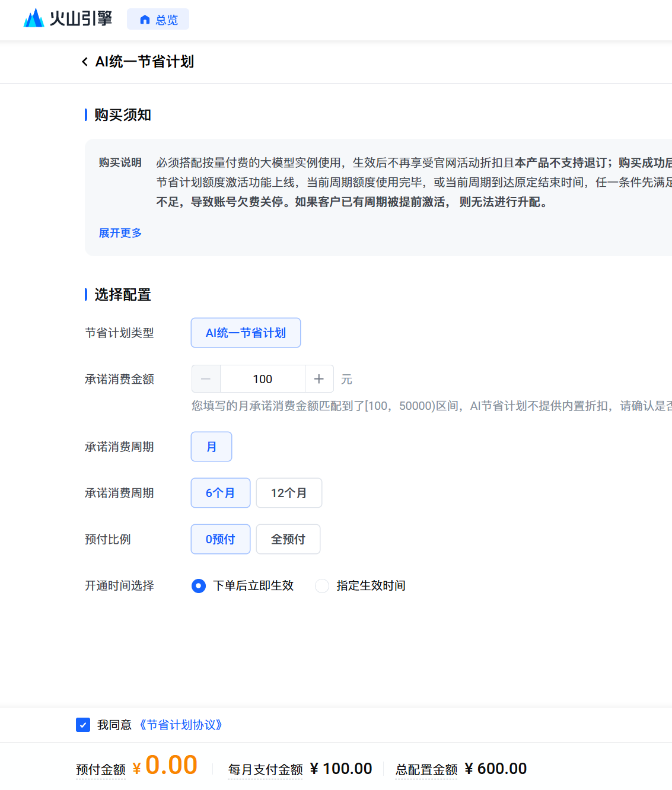Click the ¥ 100.00 monthly amount
Screen dimensions: 672x790
(x=341, y=769)
